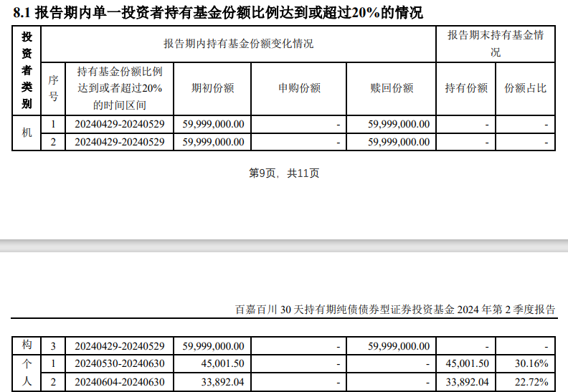The width and height of the screenshot is (568, 392).
Task: Select the 期初份额 column header
Action: click(x=212, y=88)
